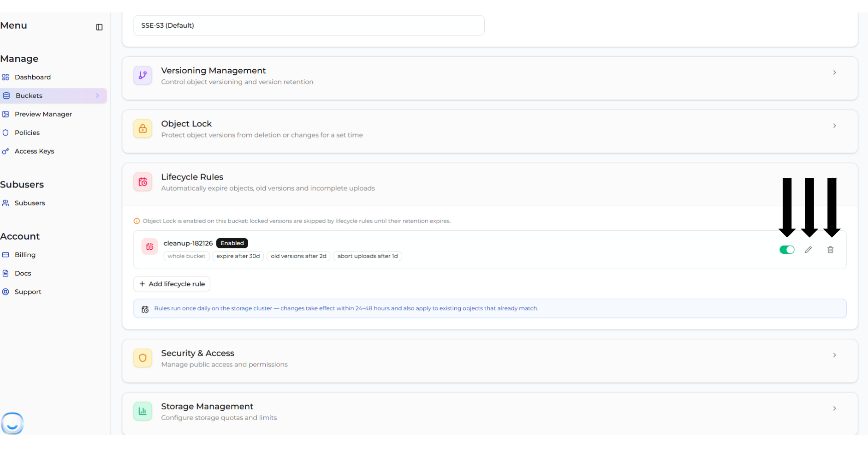Click the Billing card icon

pos(6,255)
